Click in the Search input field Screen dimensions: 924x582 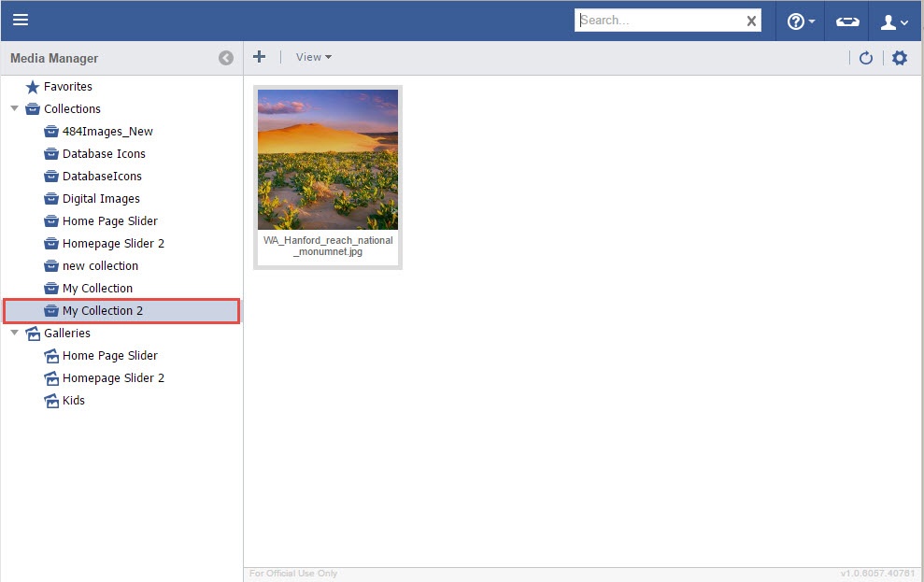tap(660, 21)
